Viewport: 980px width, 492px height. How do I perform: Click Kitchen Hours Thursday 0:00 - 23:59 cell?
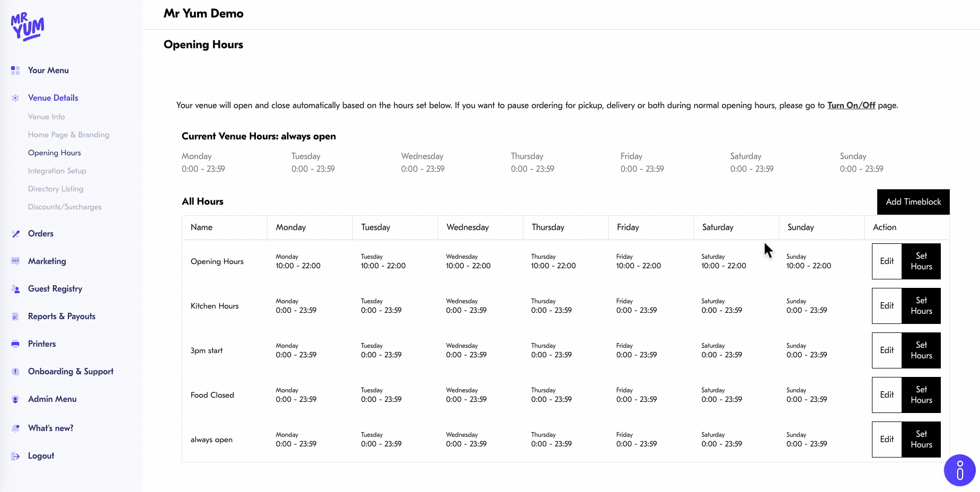551,306
